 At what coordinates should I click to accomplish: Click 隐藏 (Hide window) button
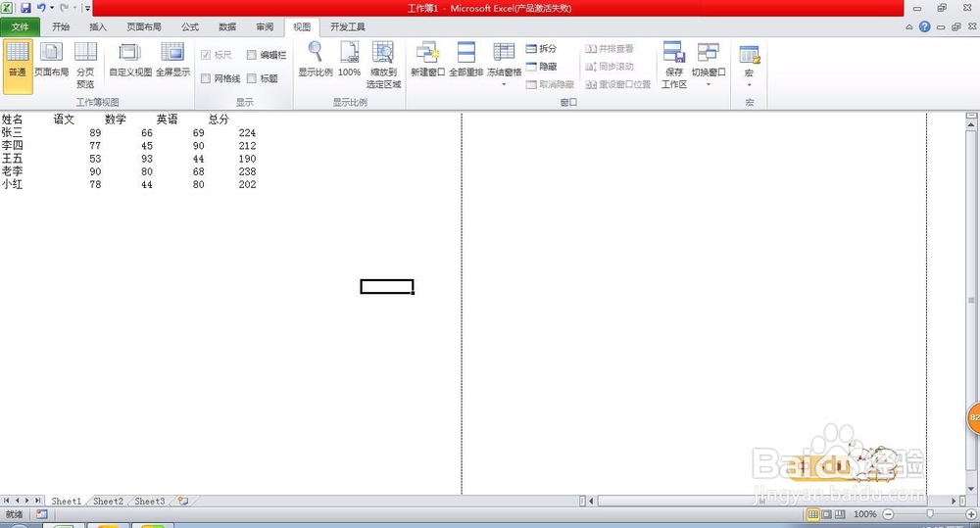click(541, 67)
